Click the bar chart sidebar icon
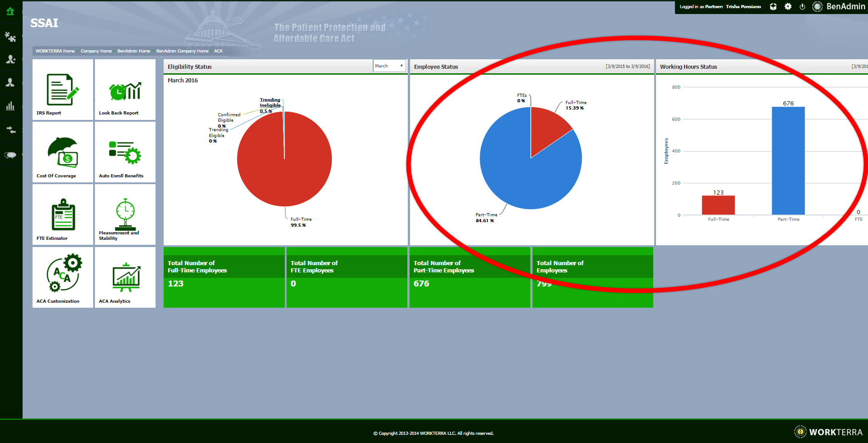868x443 pixels. click(10, 106)
